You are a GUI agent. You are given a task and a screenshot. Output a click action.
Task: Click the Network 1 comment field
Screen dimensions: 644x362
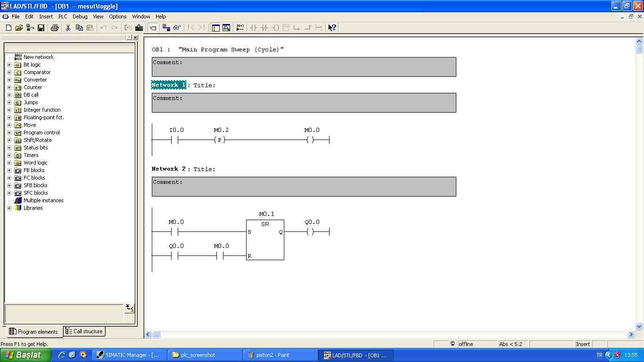pyautogui.click(x=304, y=103)
